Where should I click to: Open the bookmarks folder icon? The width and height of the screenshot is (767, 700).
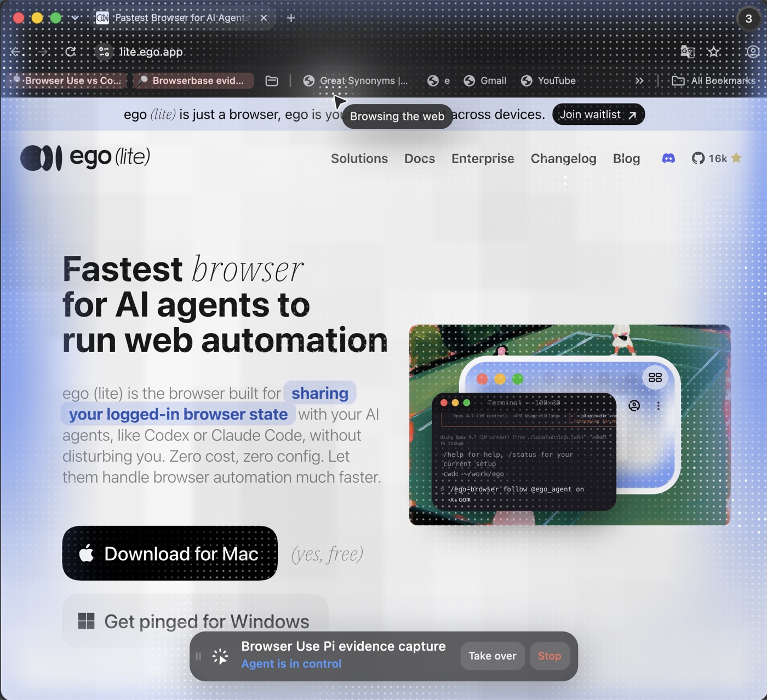pyautogui.click(x=272, y=81)
